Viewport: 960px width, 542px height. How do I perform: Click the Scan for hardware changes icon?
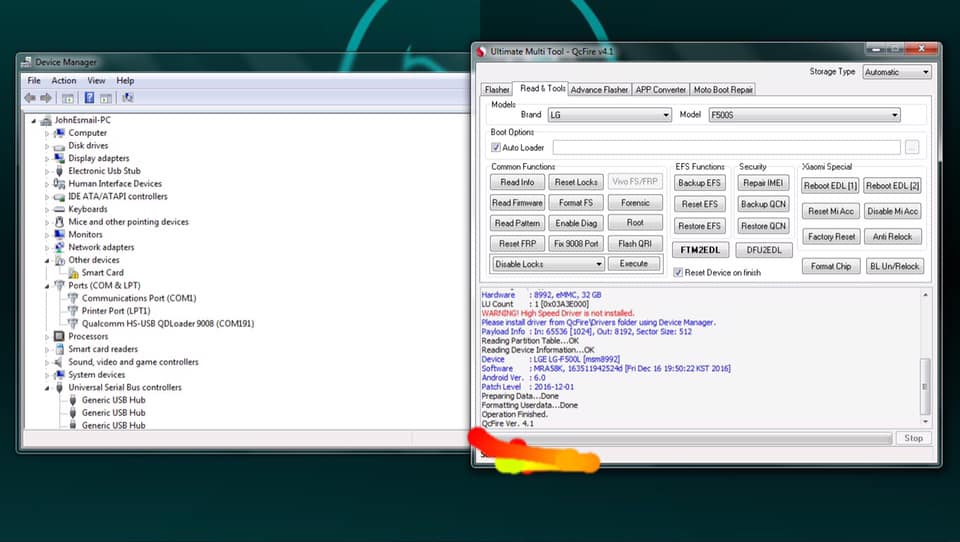(x=127, y=98)
